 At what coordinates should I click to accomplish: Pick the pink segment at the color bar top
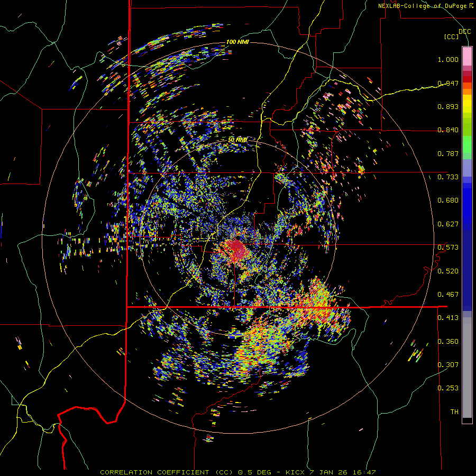pos(467,56)
